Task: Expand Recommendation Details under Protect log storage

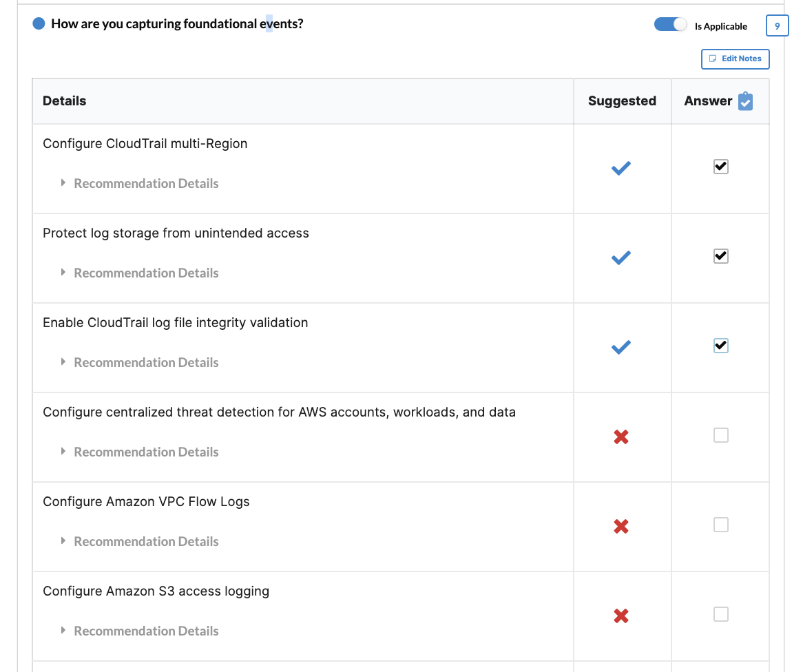Action: pyautogui.click(x=140, y=273)
